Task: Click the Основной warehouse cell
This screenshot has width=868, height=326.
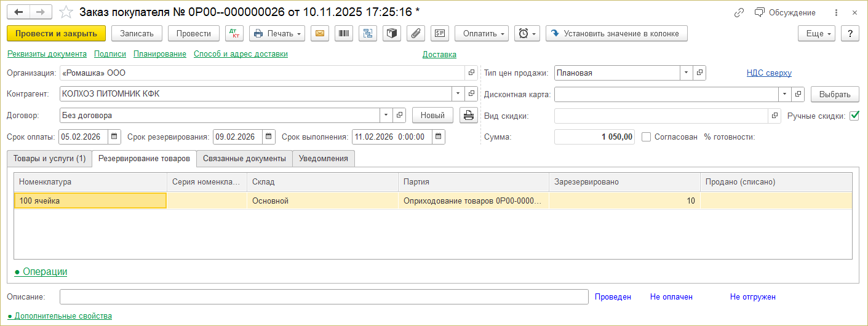Action: coord(322,201)
